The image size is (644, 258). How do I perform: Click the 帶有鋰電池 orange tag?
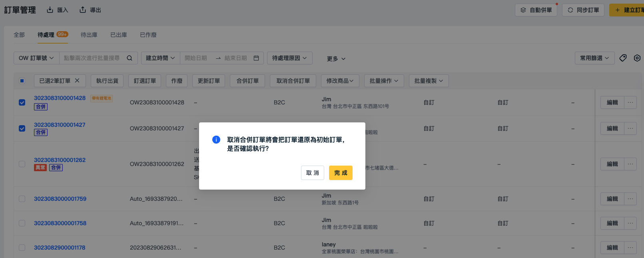(x=102, y=98)
